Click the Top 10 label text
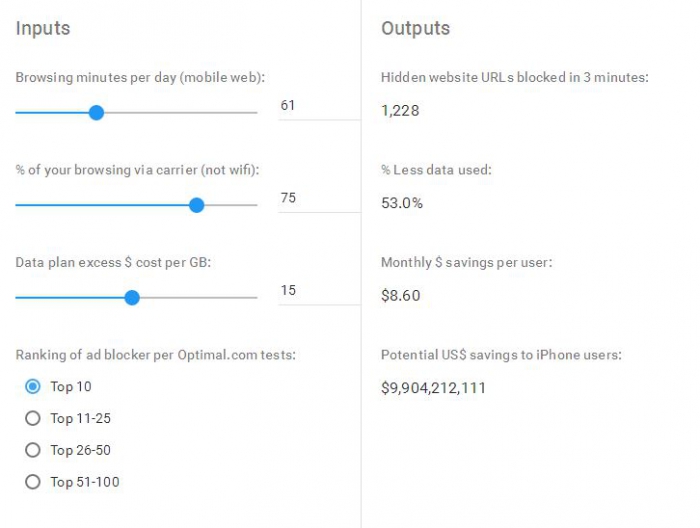 click(x=71, y=386)
